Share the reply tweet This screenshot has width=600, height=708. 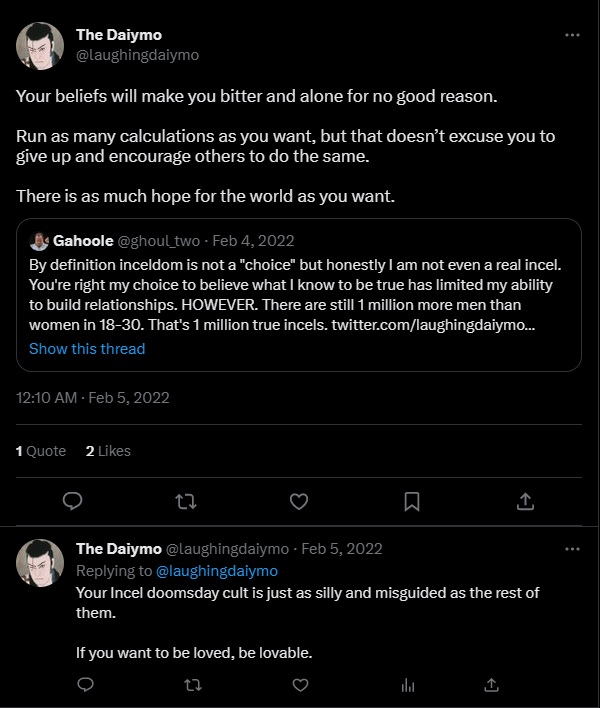click(491, 684)
